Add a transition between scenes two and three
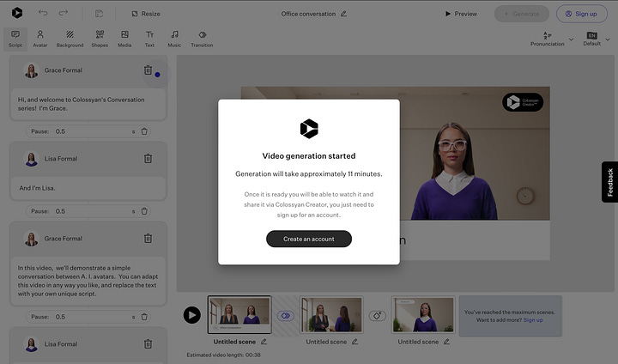 coord(377,315)
